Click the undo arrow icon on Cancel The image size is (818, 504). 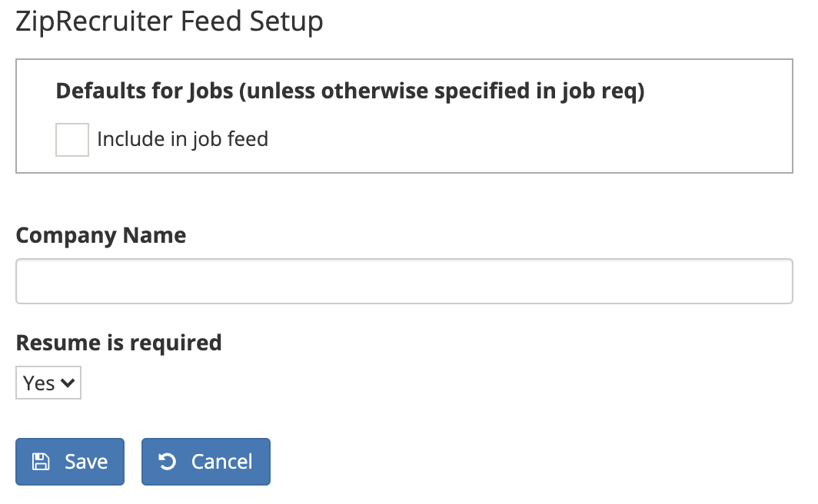[166, 462]
